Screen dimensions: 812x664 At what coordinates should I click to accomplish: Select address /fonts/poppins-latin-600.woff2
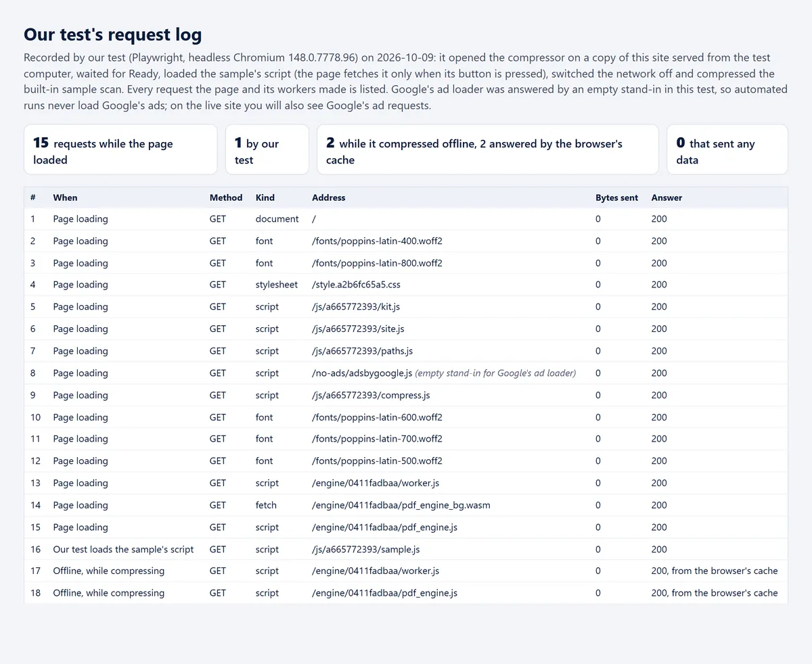click(x=377, y=417)
